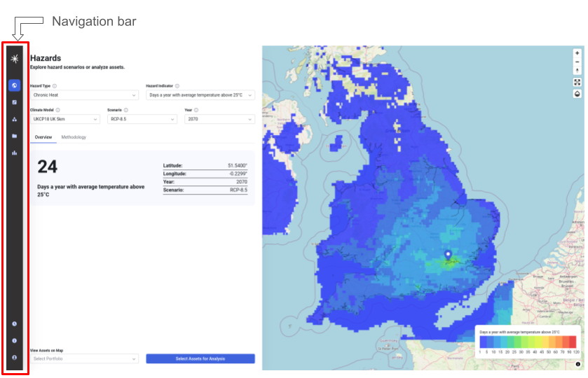Open the user account icon in the sidebar

pos(14,358)
